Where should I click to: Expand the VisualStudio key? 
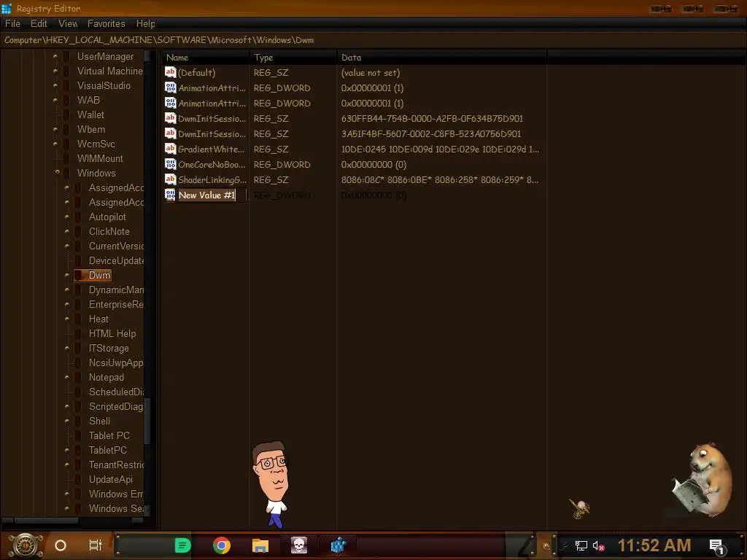coord(55,85)
